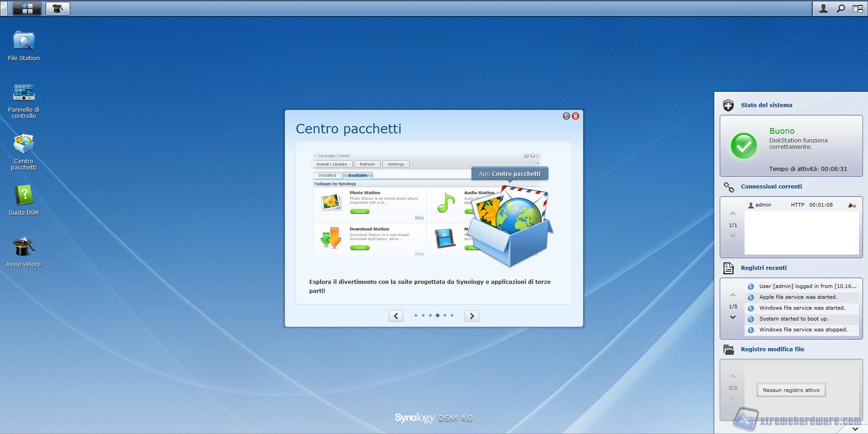Image resolution: width=868 pixels, height=434 pixels.
Task: Collapse widget panel bottom chevron
Action: 855,429
